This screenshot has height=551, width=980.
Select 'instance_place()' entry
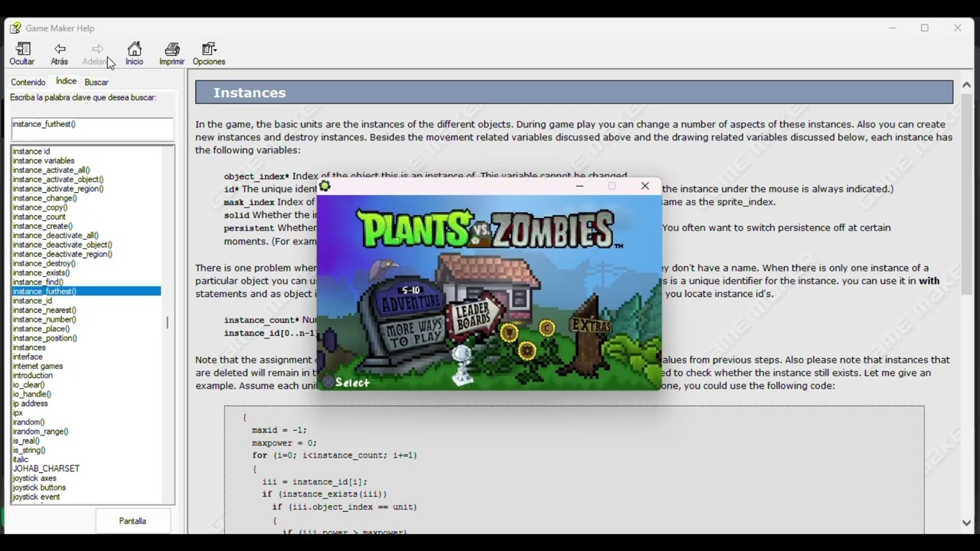[41, 328]
